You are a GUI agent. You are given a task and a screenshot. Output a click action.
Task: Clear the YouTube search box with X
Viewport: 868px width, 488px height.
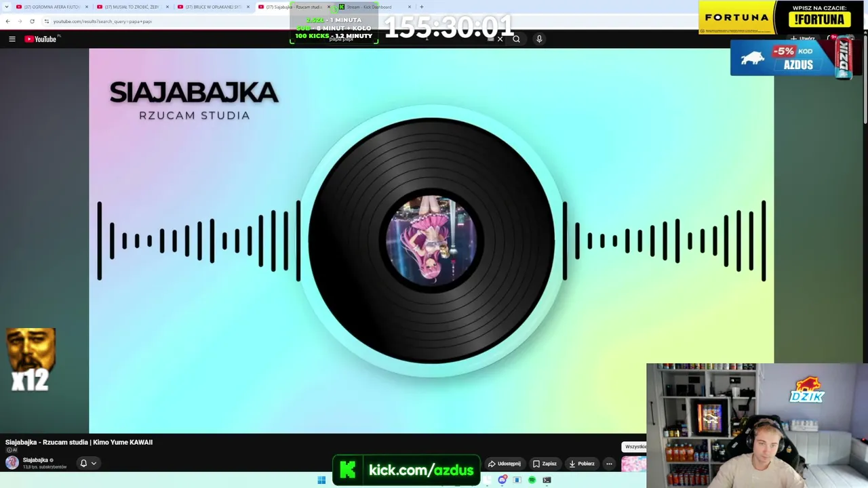tap(500, 39)
